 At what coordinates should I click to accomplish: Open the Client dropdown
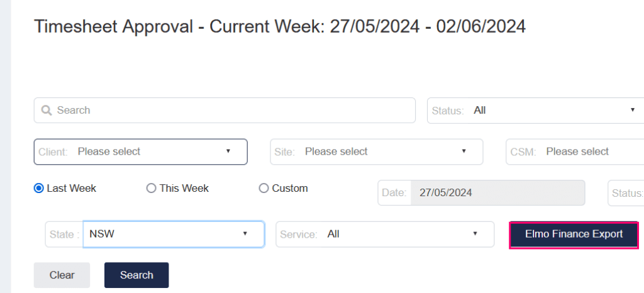coord(140,152)
